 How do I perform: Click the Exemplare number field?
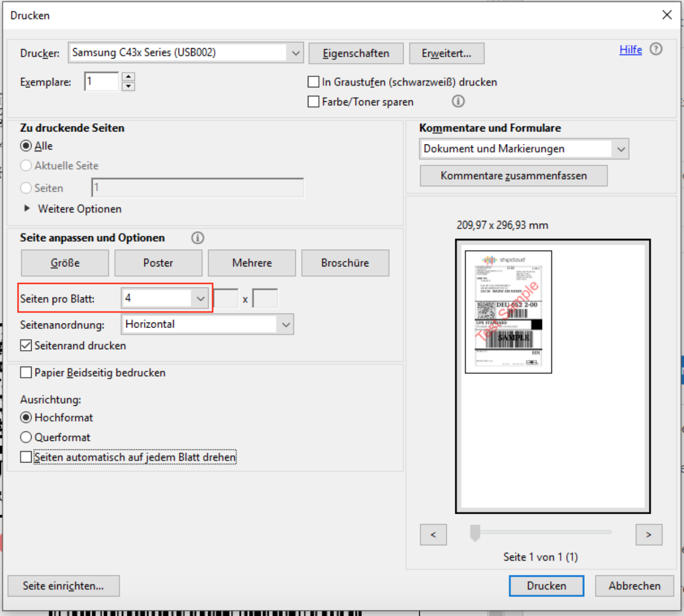pos(102,82)
